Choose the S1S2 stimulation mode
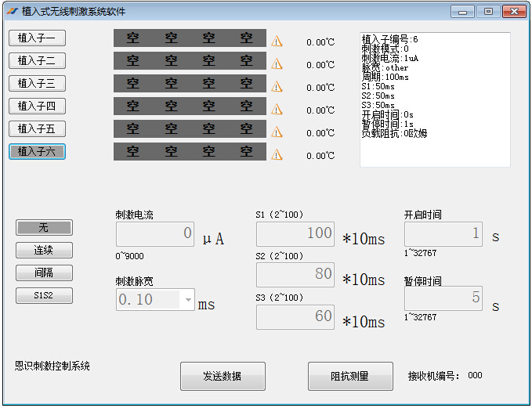Image resolution: width=532 pixels, height=408 pixels. (x=44, y=295)
